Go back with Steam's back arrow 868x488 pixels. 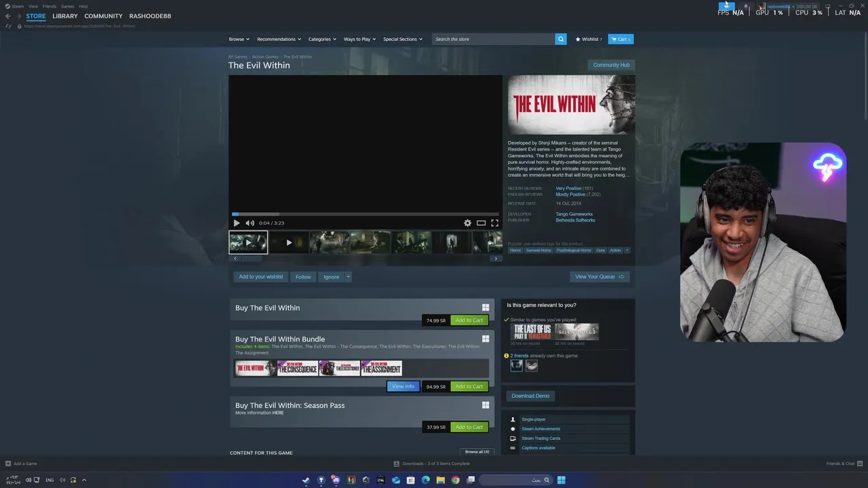8,16
